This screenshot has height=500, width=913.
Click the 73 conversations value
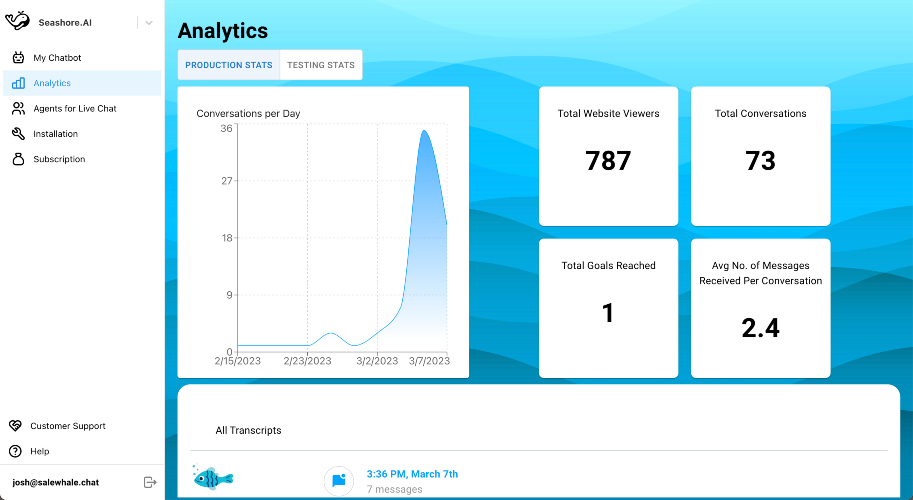tap(760, 161)
